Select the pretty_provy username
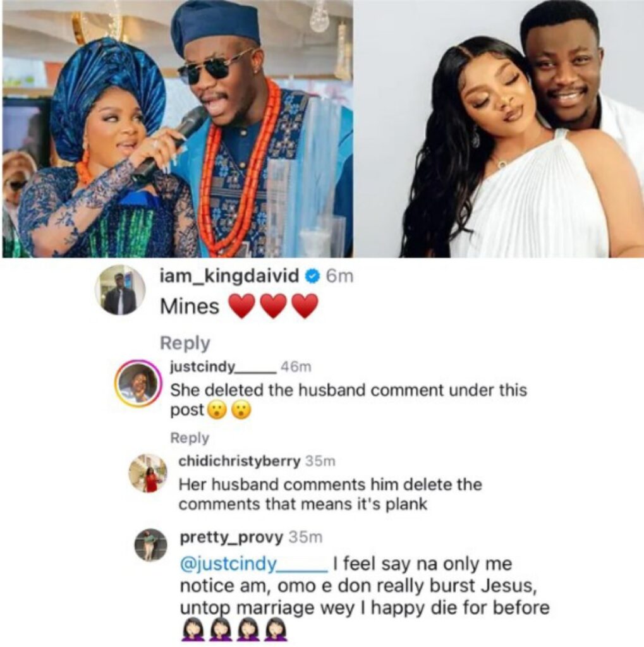The width and height of the screenshot is (644, 647). coord(231,537)
